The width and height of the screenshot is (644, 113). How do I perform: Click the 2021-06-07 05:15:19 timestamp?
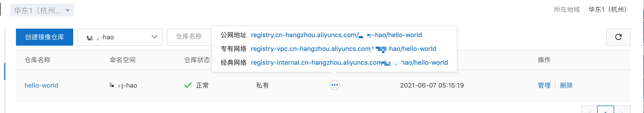tap(432, 85)
